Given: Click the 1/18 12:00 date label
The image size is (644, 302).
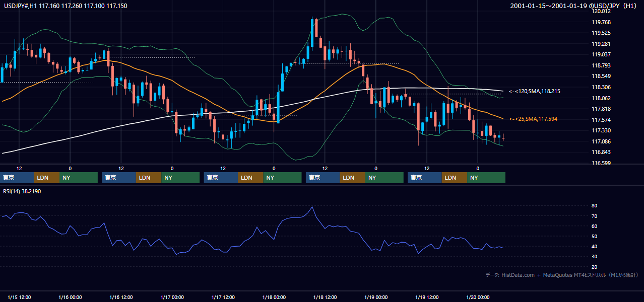Looking at the screenshot, I should click(325, 297).
